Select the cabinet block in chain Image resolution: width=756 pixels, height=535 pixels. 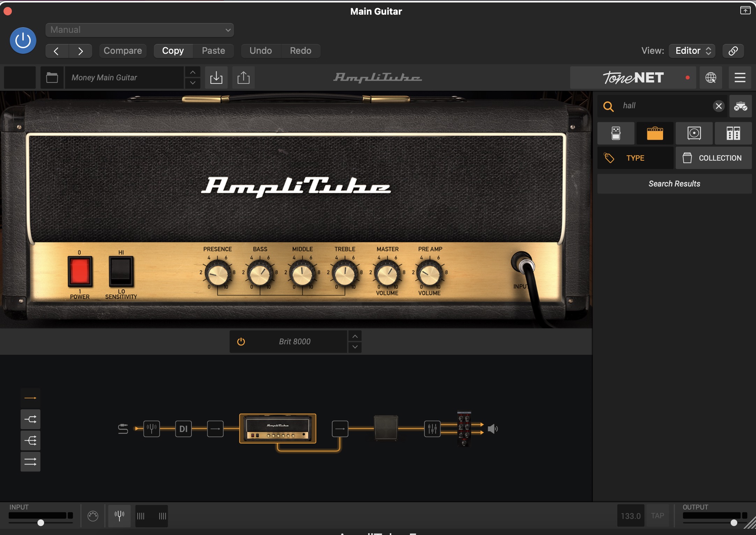(x=386, y=428)
